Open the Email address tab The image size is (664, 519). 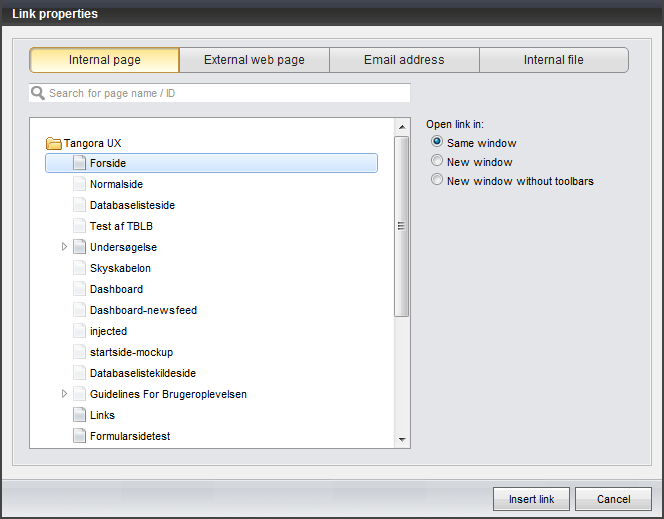(404, 60)
